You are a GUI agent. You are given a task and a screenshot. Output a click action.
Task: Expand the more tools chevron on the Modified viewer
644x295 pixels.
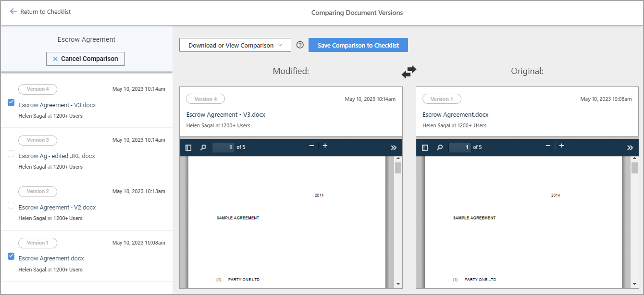point(394,147)
